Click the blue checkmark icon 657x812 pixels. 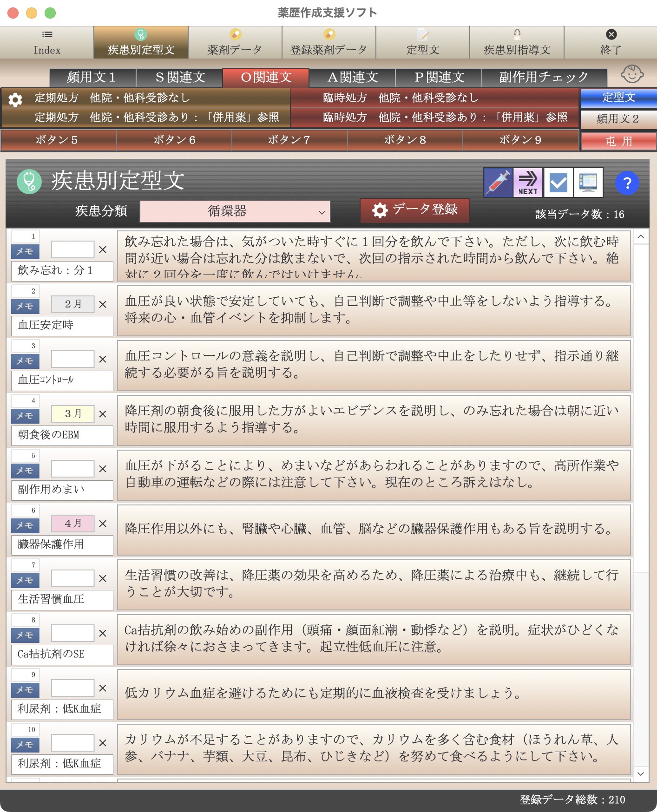[558, 183]
